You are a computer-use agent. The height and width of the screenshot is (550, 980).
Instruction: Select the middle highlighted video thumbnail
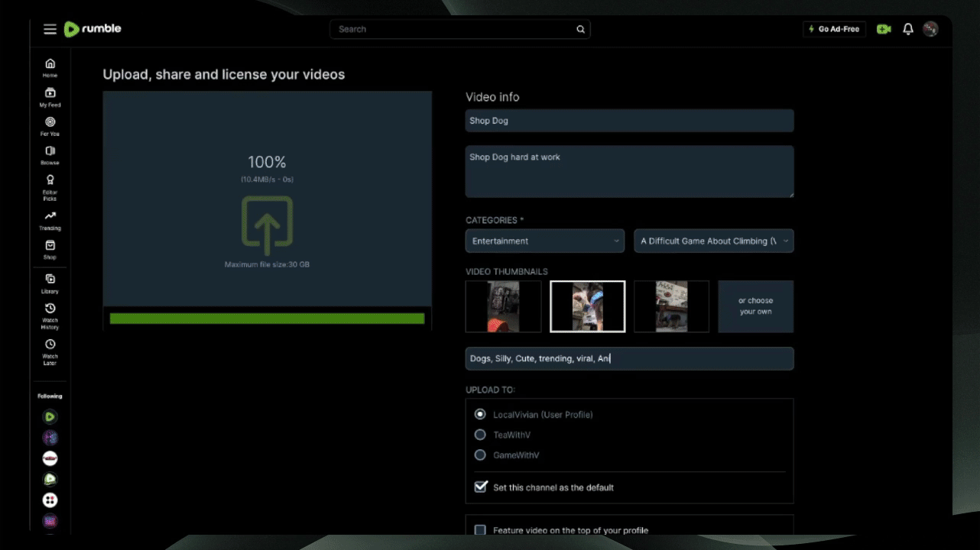tap(588, 306)
